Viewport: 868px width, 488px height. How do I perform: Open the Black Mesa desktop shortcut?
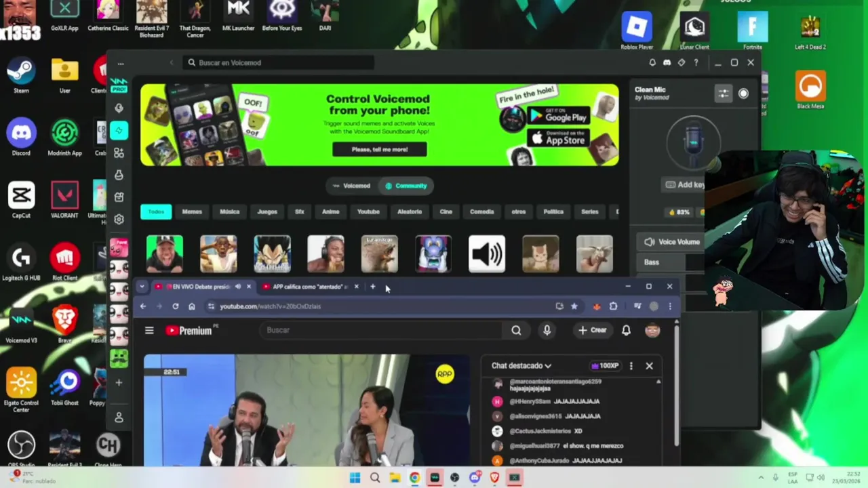pyautogui.click(x=810, y=90)
